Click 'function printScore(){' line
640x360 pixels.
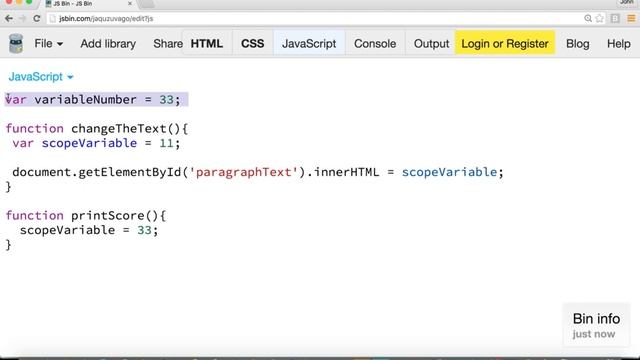click(x=86, y=216)
